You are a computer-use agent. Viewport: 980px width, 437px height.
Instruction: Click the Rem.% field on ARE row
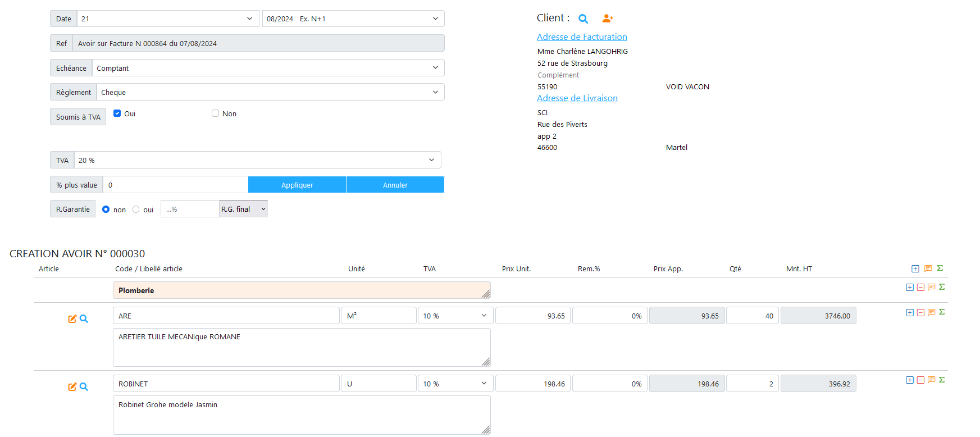click(x=610, y=316)
